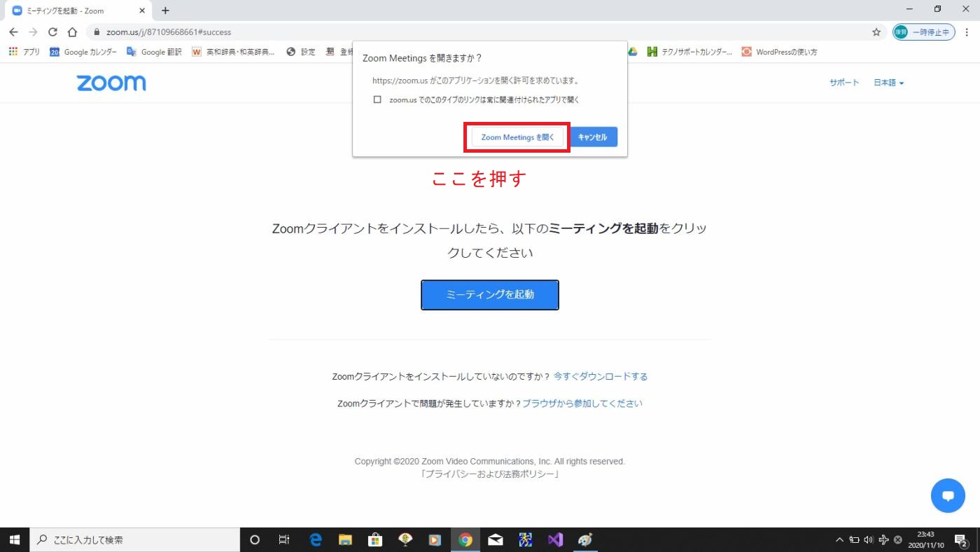Screen dimensions: 980x552
Task: Open the Mail app from taskbar
Action: click(x=496, y=539)
